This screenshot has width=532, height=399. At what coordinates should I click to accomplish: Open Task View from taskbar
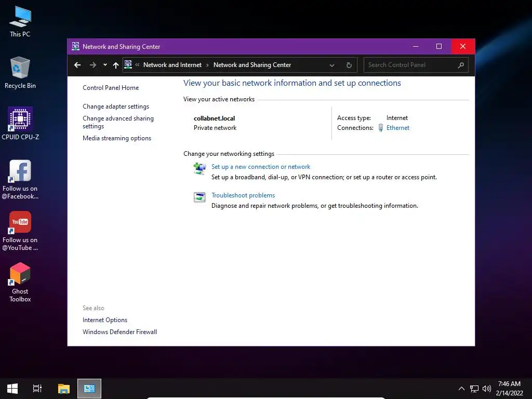tap(37, 389)
